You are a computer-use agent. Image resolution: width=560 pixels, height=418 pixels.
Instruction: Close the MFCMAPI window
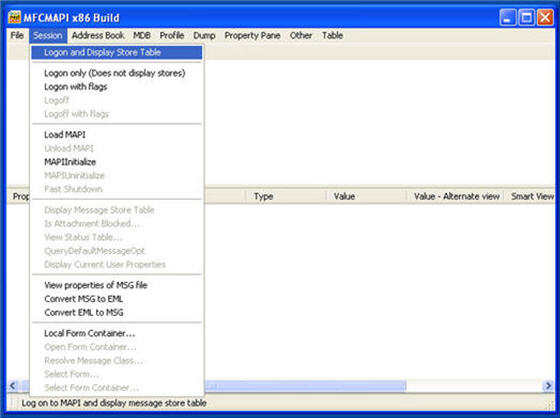pos(545,18)
